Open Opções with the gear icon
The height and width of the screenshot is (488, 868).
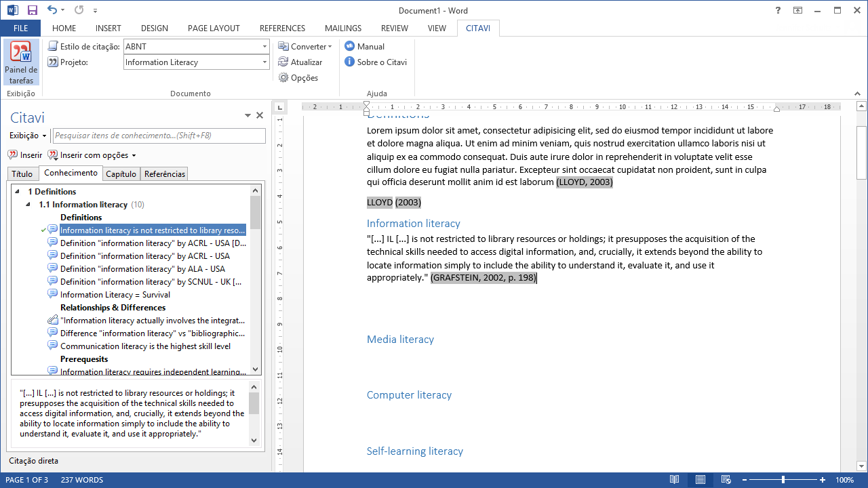pos(298,78)
